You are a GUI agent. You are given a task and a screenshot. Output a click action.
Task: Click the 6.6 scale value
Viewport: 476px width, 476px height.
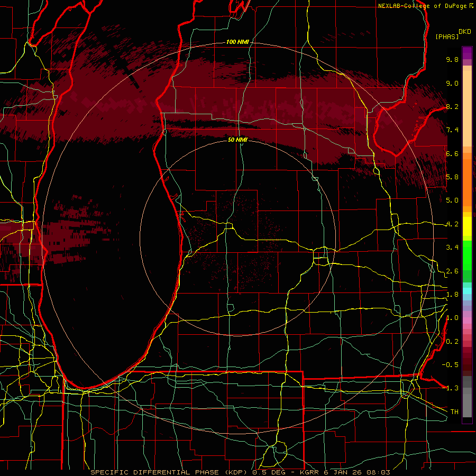coord(452,153)
